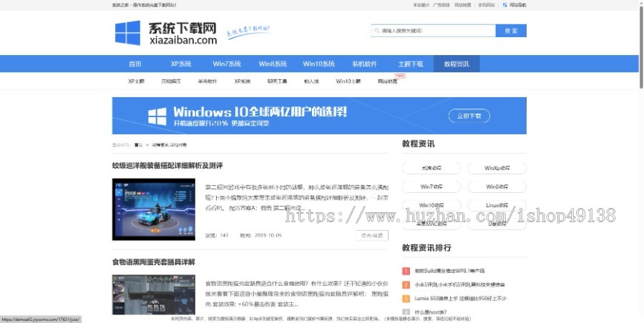Click the Windows 10 banner headline
The image size is (644, 323).
coord(260,111)
